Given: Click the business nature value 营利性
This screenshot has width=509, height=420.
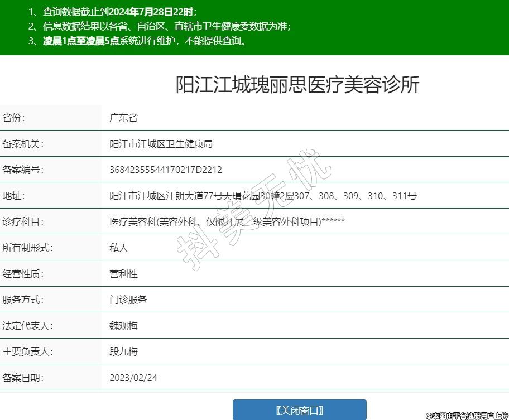Looking at the screenshot, I should [x=123, y=274].
